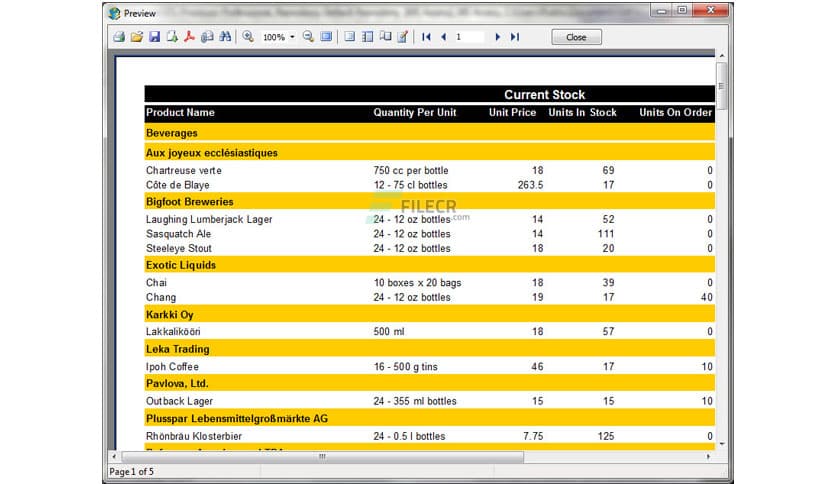This screenshot has height=484, width=836.
Task: Go to the first page
Action: click(x=426, y=37)
